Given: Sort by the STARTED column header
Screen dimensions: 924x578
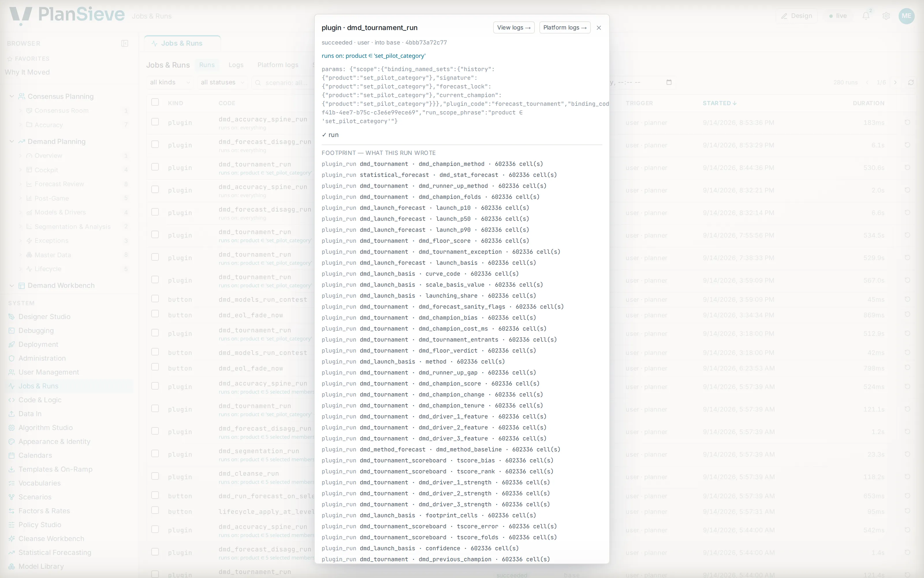Looking at the screenshot, I should pos(720,103).
